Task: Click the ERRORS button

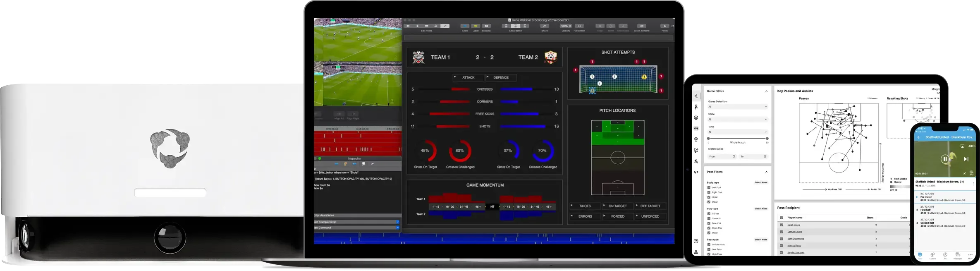Action: [x=585, y=216]
